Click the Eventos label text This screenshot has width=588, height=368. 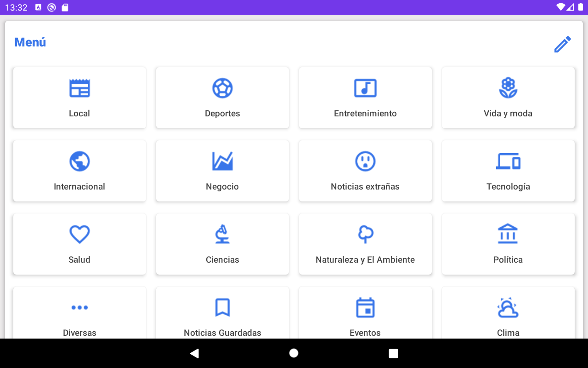tap(365, 333)
